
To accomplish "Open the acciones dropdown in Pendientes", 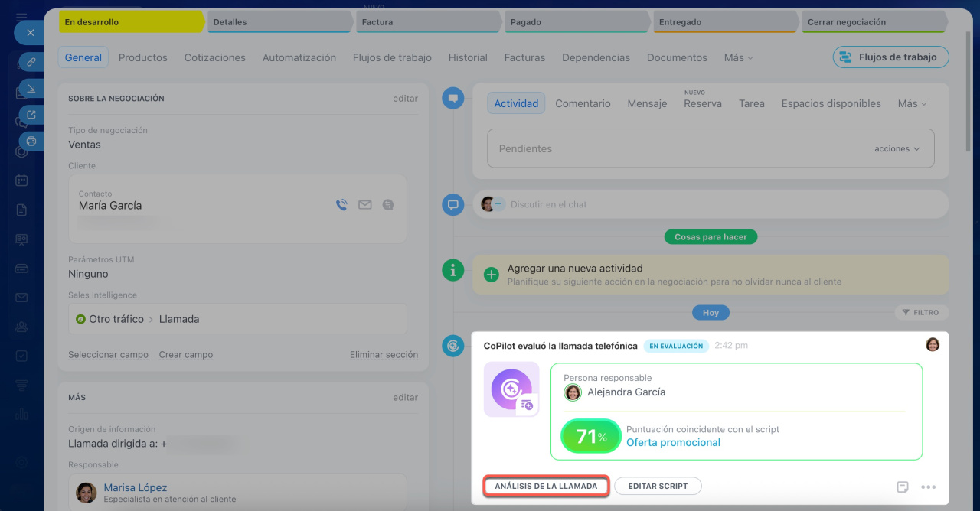I will pos(897,149).
